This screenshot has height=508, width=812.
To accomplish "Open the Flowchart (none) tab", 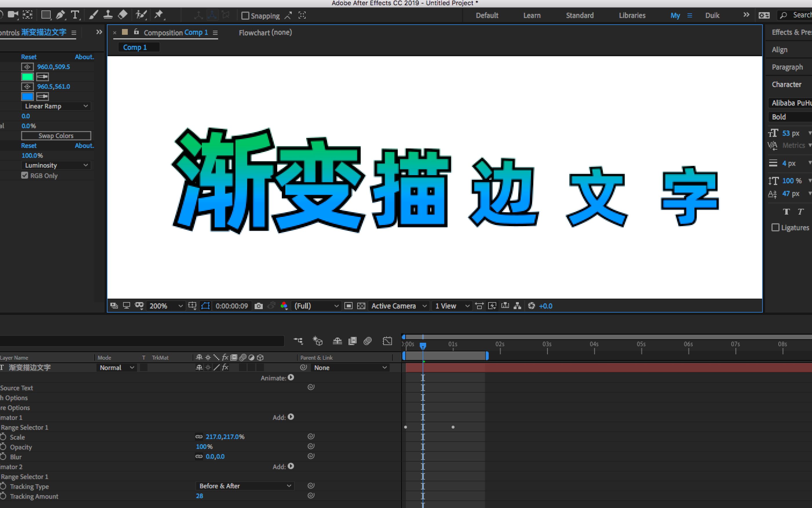I will point(265,32).
